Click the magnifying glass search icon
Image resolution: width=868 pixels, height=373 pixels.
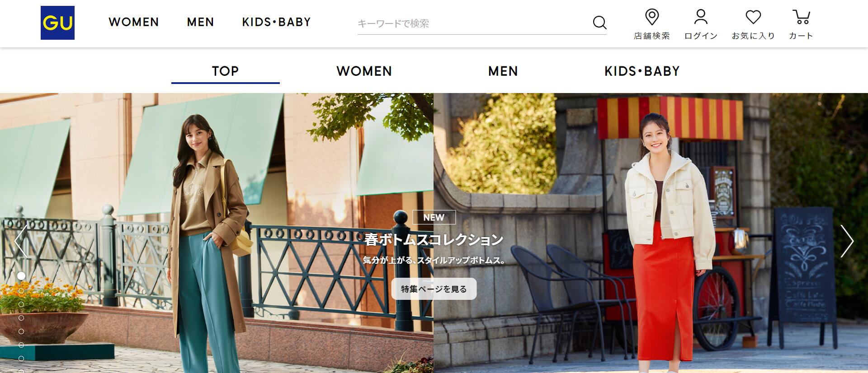[x=599, y=23]
